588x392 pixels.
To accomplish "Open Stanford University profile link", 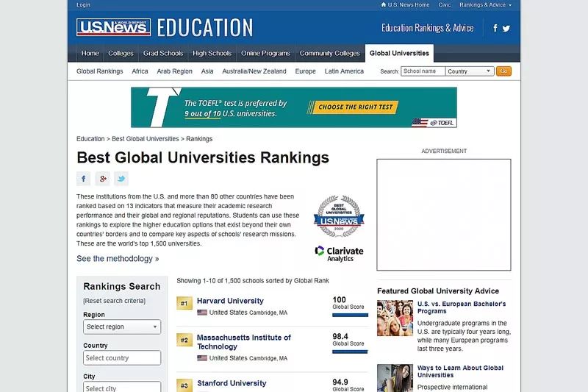I will (232, 383).
